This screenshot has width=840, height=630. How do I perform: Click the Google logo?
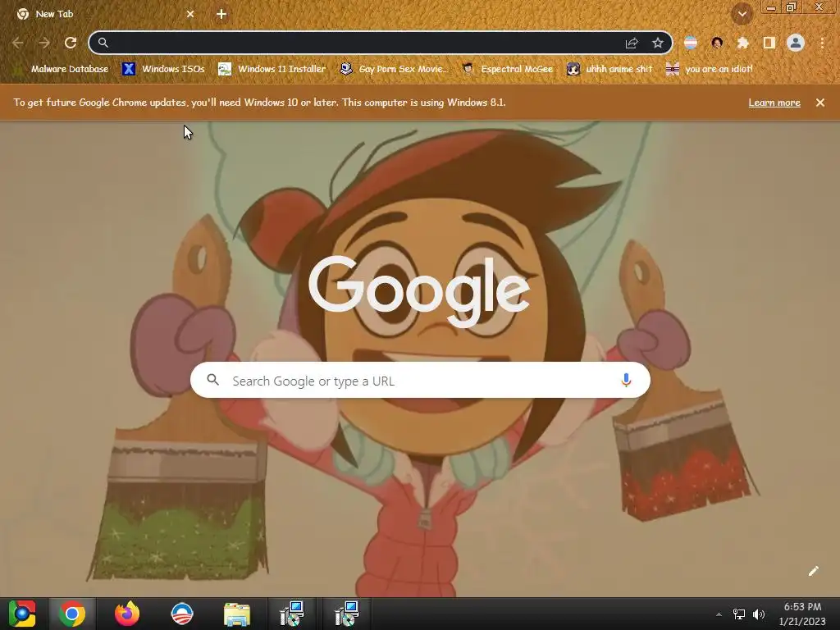(x=419, y=291)
